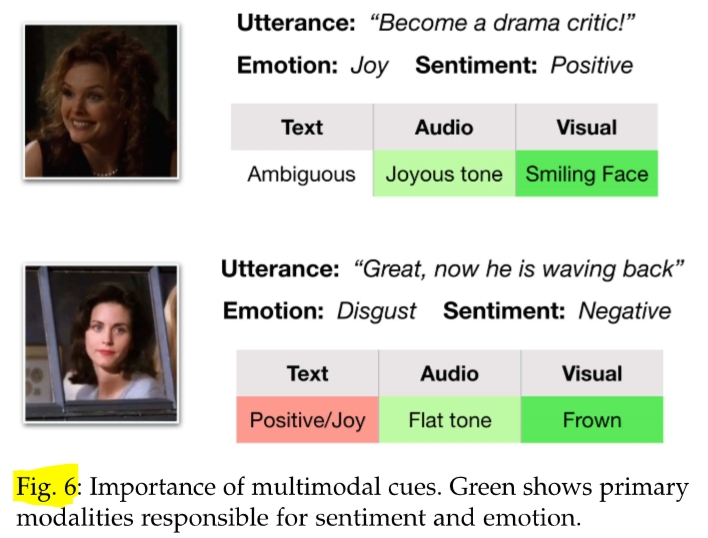Click the Visual header in upper table
Viewport: 708px width, 538px height.
click(x=587, y=127)
